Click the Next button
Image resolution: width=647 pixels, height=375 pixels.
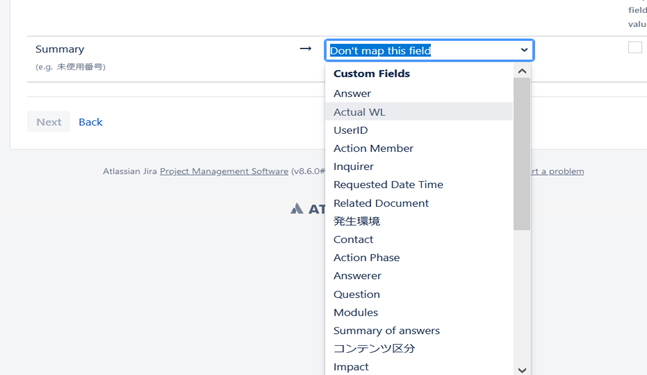(49, 122)
